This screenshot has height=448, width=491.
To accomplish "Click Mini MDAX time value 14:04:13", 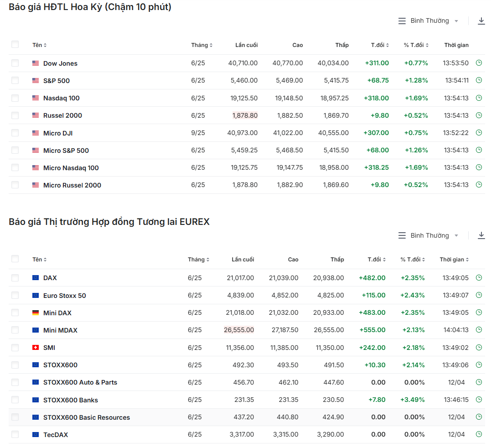I will (x=456, y=330).
